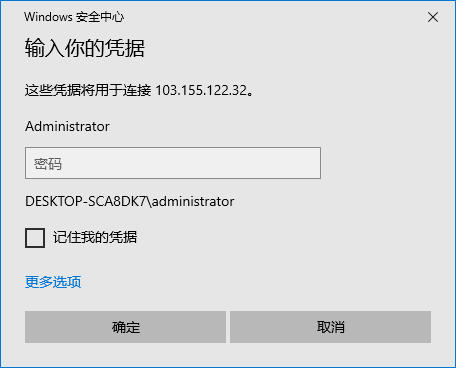
Task: Close the Windows 安全中心 dialog
Action: point(433,17)
